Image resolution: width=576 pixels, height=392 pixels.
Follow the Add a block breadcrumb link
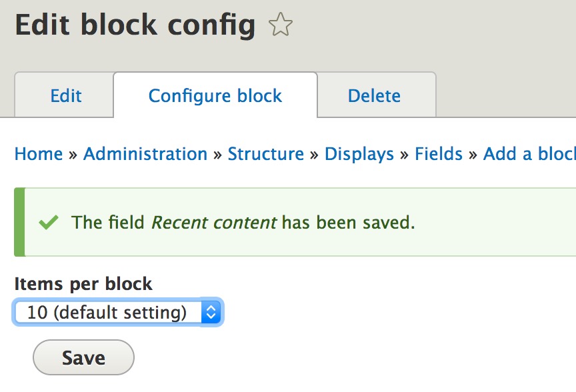tap(529, 154)
